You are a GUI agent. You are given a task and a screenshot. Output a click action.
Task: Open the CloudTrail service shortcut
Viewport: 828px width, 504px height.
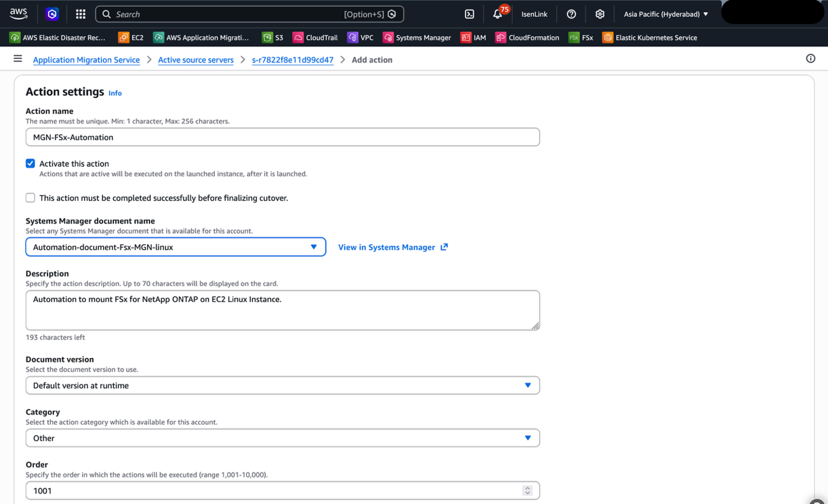pyautogui.click(x=316, y=37)
